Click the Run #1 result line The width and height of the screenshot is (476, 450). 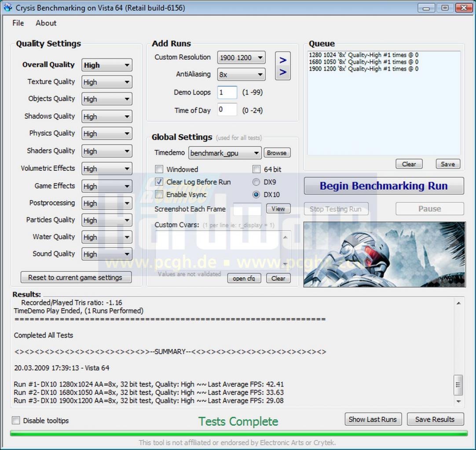tap(149, 384)
